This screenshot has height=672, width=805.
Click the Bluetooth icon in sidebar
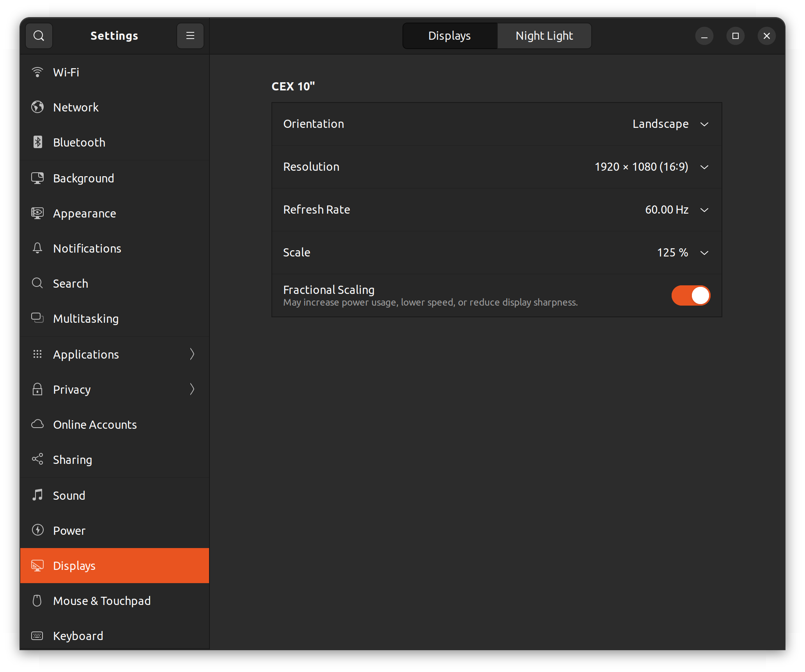click(37, 142)
